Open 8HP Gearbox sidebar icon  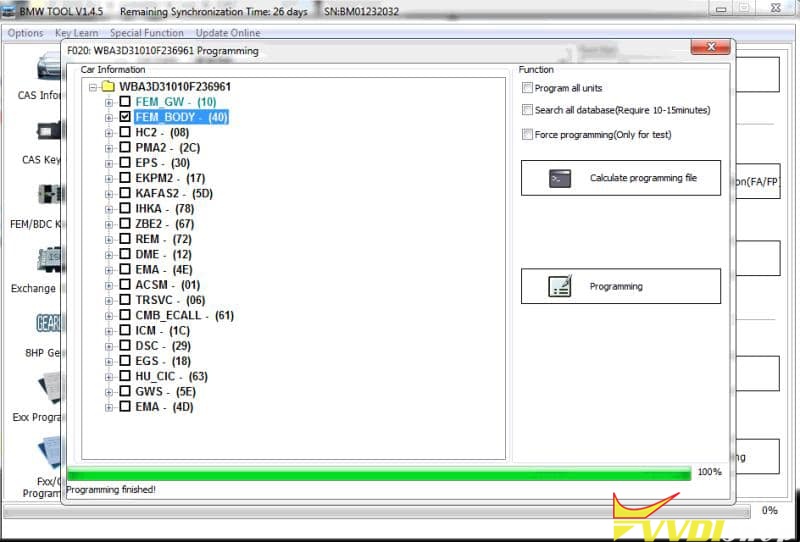click(49, 324)
